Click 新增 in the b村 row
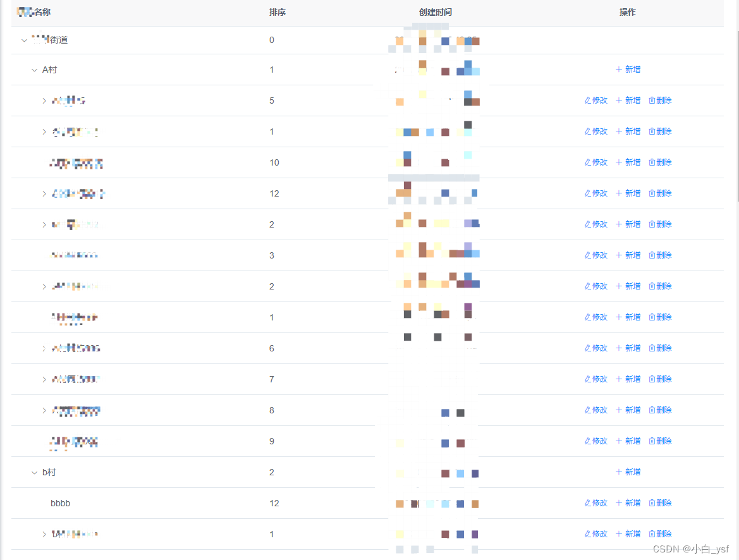The image size is (739, 560). tap(628, 472)
